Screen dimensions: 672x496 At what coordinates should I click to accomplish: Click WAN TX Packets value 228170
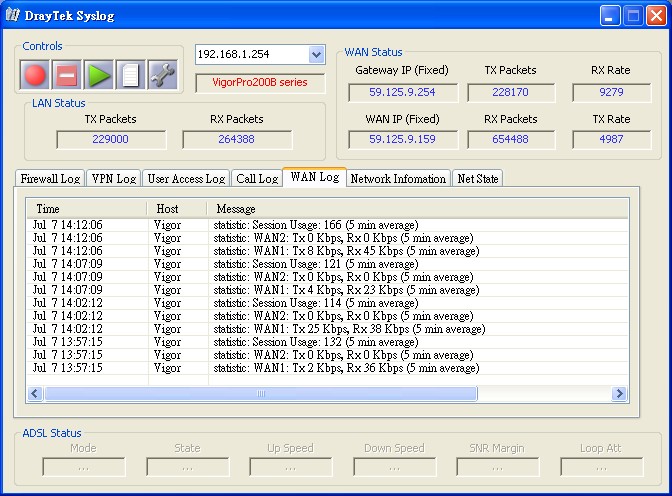click(x=510, y=92)
